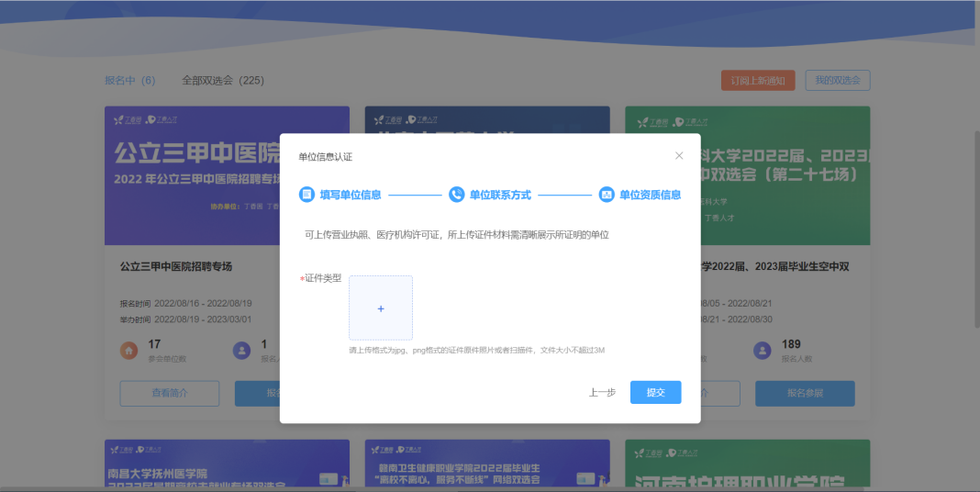Click the 单位联系方式 step phone icon
The image size is (980, 492).
click(456, 195)
